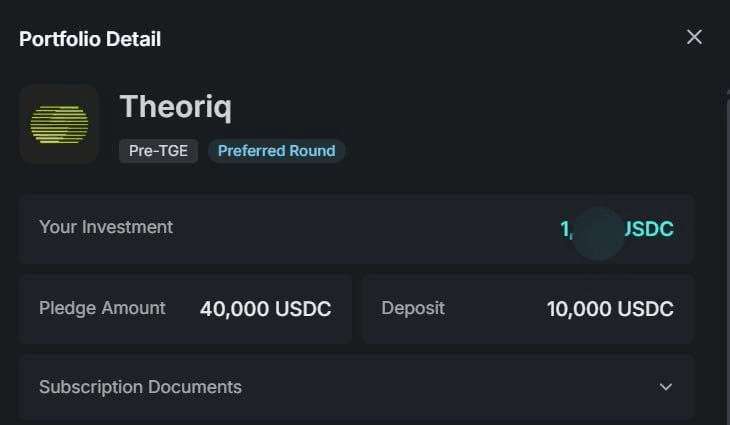The width and height of the screenshot is (730, 425).
Task: Click the Your Investment label
Action: pyautogui.click(x=106, y=227)
